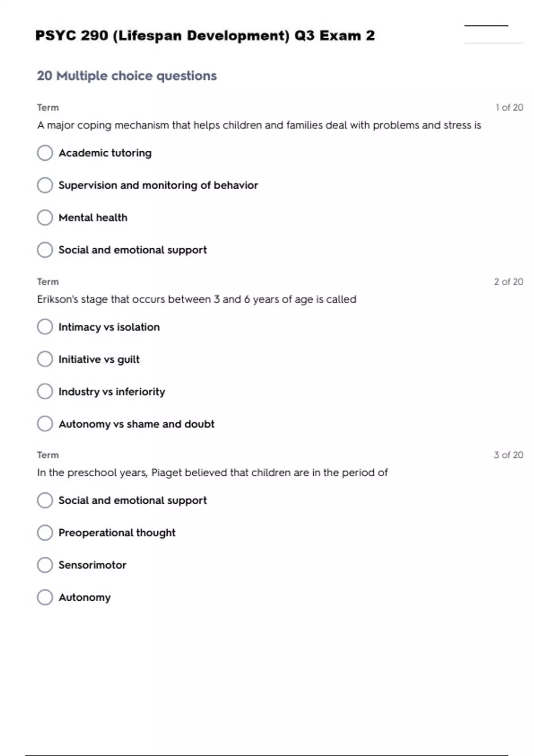Select Initiative vs guilt answer
Viewport: 534px width, 756px height.
45,359
